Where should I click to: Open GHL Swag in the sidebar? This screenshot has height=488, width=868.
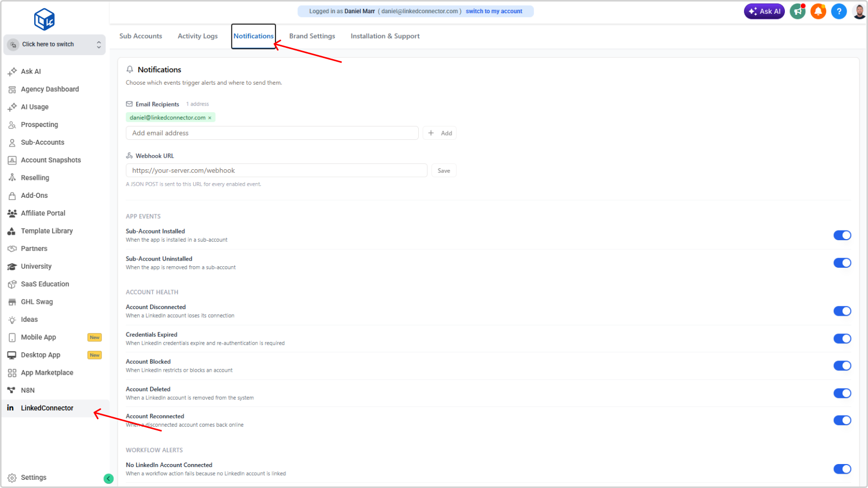37,302
